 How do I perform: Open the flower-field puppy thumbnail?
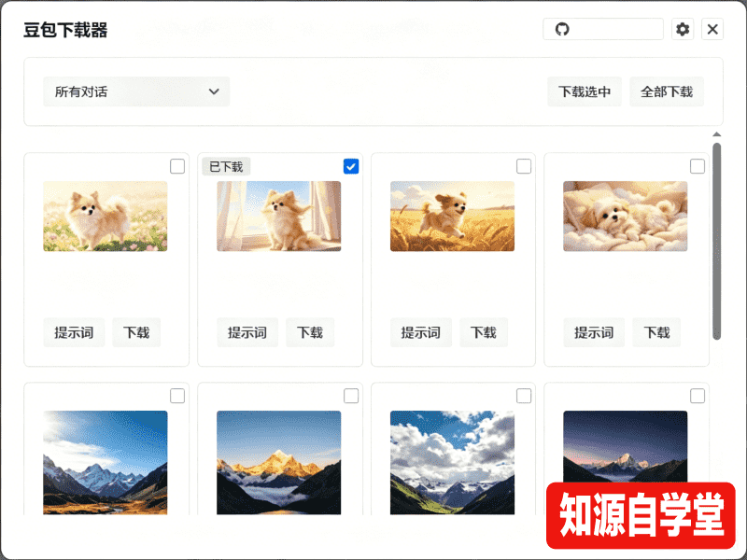[x=106, y=217]
